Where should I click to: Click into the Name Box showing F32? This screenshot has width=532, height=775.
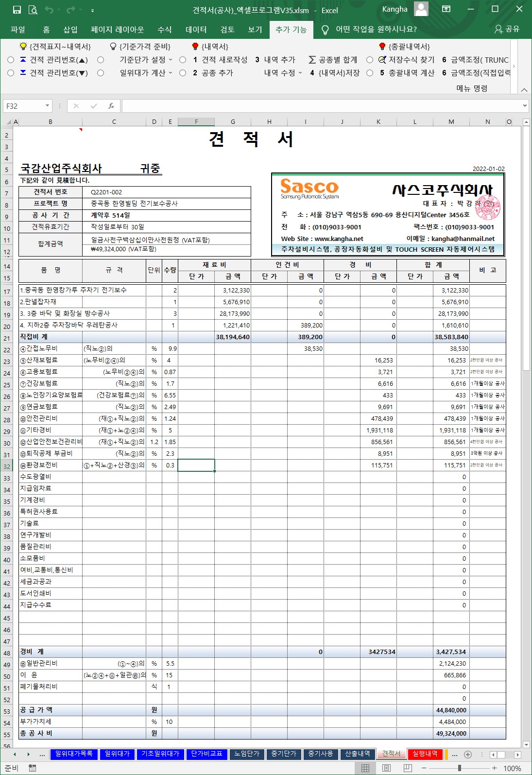[x=24, y=105]
